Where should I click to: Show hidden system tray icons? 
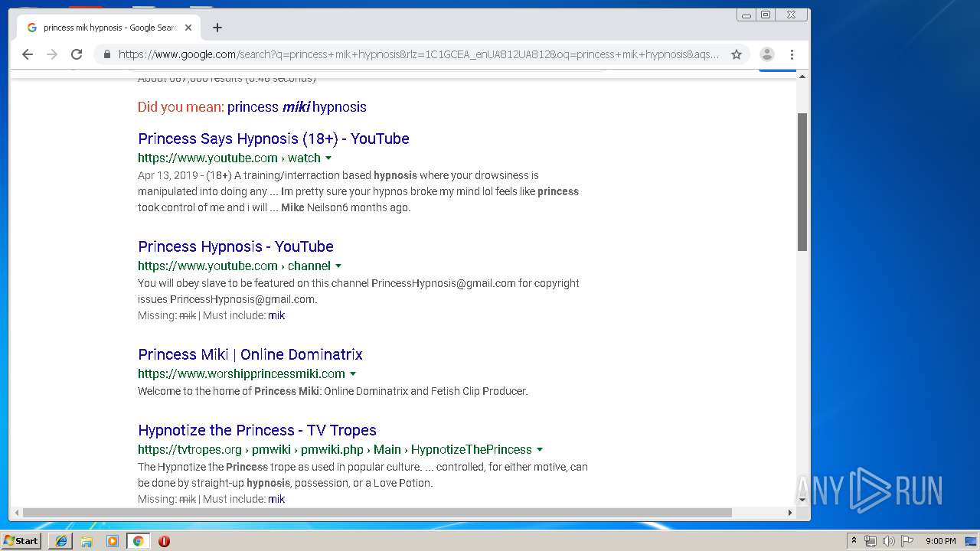pos(854,541)
